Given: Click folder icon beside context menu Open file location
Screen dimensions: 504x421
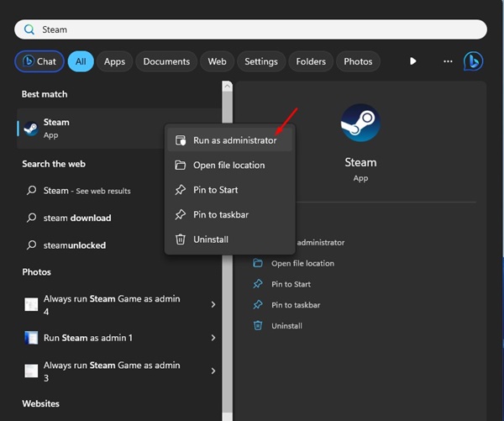Looking at the screenshot, I should pyautogui.click(x=181, y=165).
